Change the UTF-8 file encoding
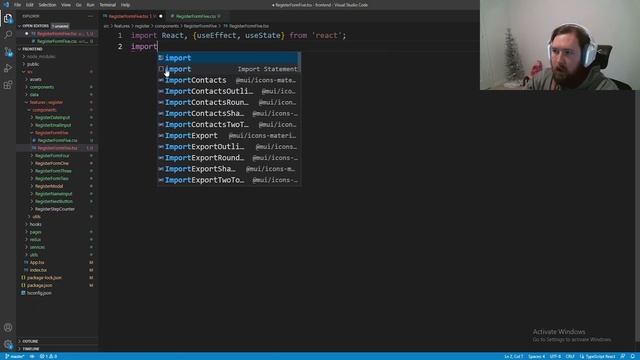The image size is (640, 360). tap(556, 356)
